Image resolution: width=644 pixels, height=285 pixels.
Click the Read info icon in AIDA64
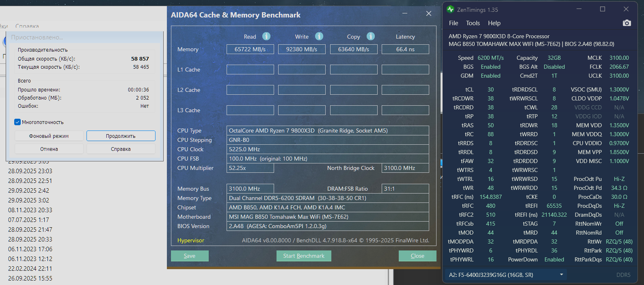tap(266, 36)
